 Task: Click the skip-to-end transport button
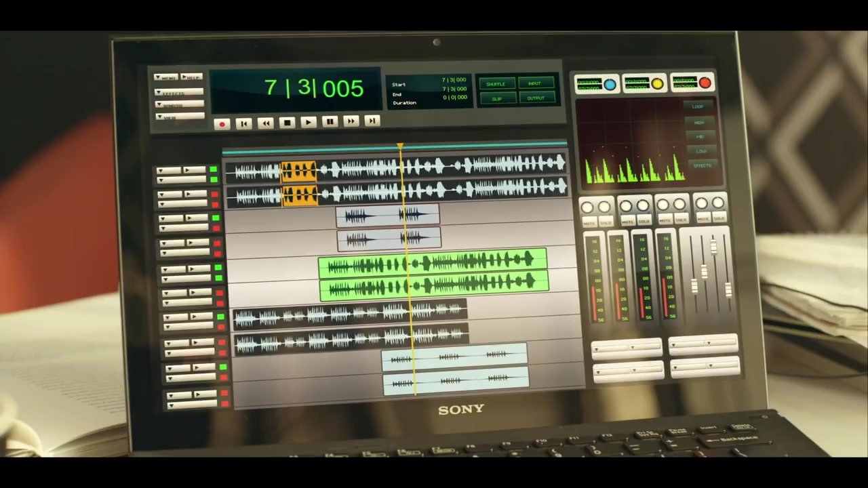click(x=372, y=121)
